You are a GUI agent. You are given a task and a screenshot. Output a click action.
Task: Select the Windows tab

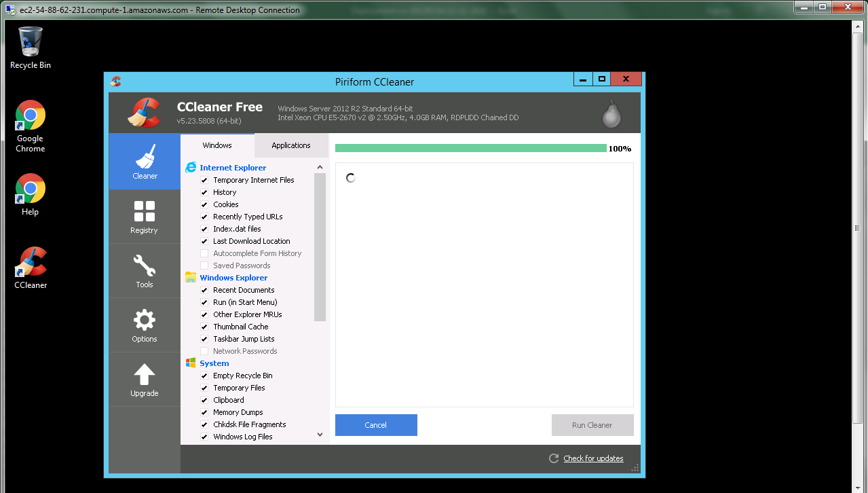point(217,145)
